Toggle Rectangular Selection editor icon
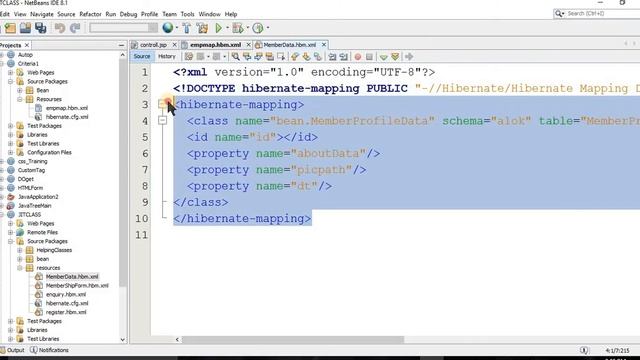 point(281,56)
